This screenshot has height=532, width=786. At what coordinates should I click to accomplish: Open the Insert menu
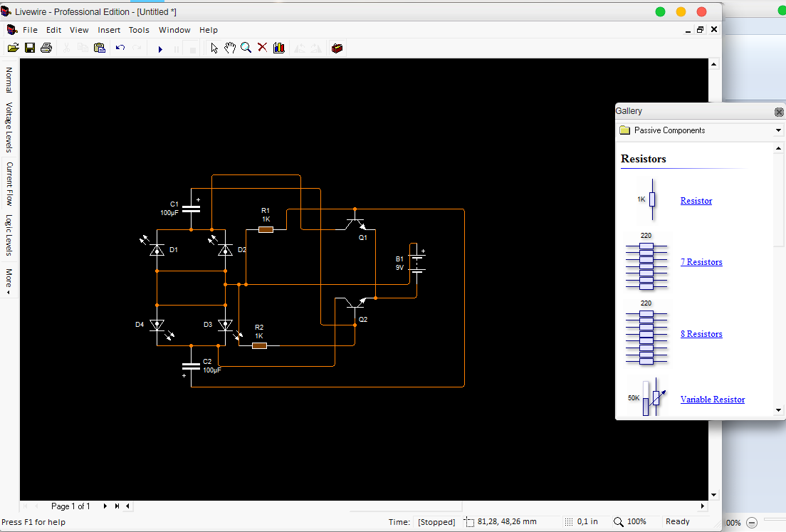pos(108,30)
